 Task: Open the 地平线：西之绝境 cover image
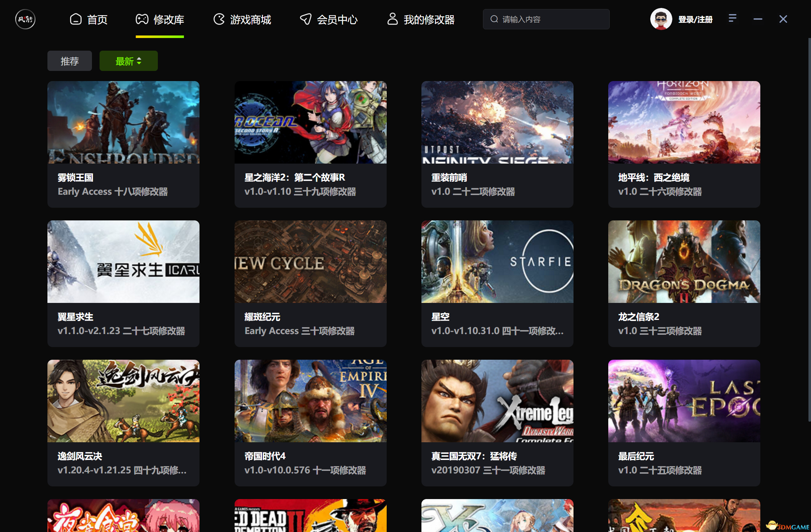(x=684, y=122)
